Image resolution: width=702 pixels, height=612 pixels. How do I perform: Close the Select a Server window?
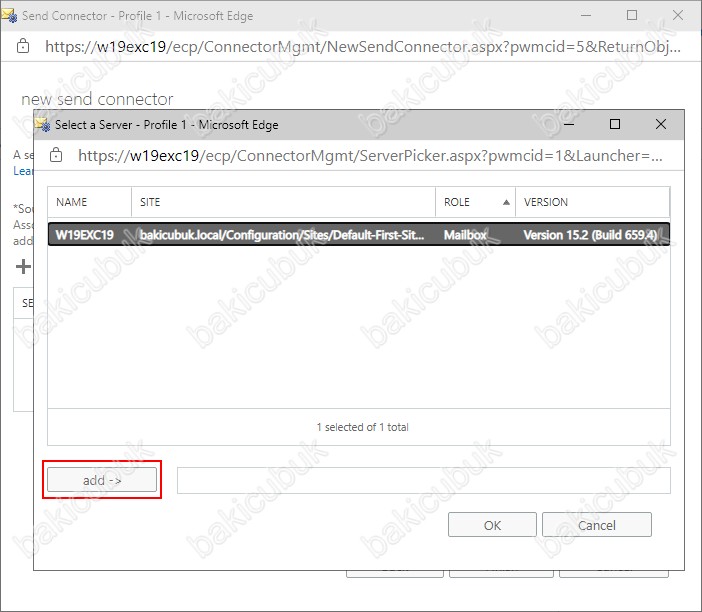(661, 124)
